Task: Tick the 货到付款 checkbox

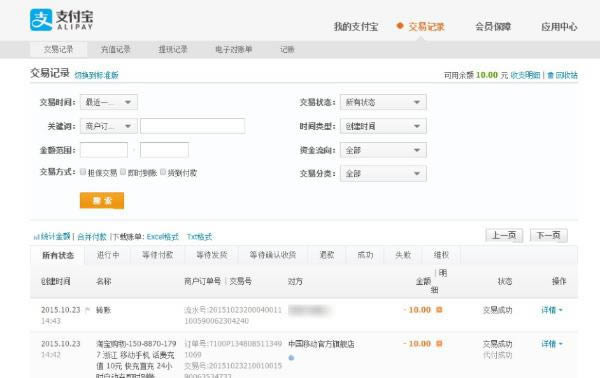Action: tap(163, 172)
